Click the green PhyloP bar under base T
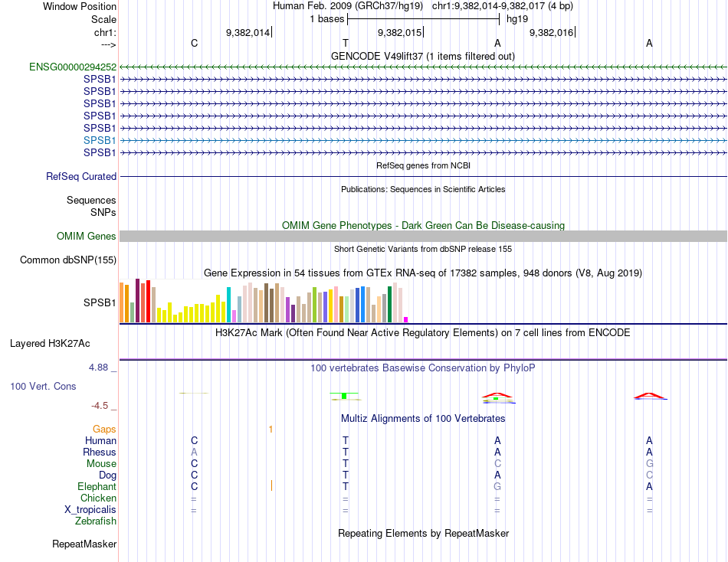The width and height of the screenshot is (728, 562). pos(344,396)
